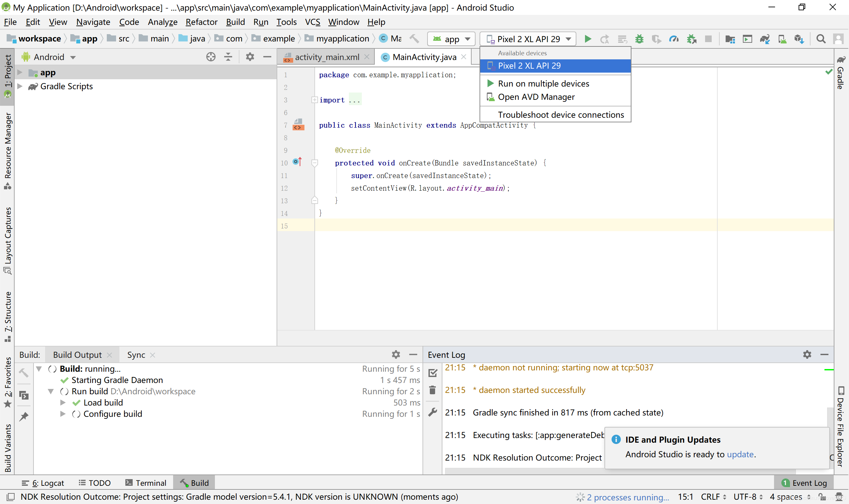Expand the folded import statements

315,100
